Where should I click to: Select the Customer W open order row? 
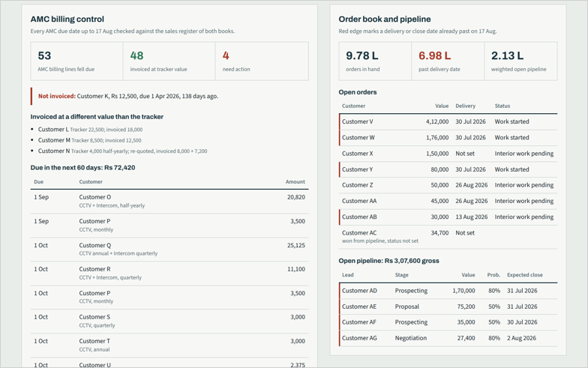(448, 138)
